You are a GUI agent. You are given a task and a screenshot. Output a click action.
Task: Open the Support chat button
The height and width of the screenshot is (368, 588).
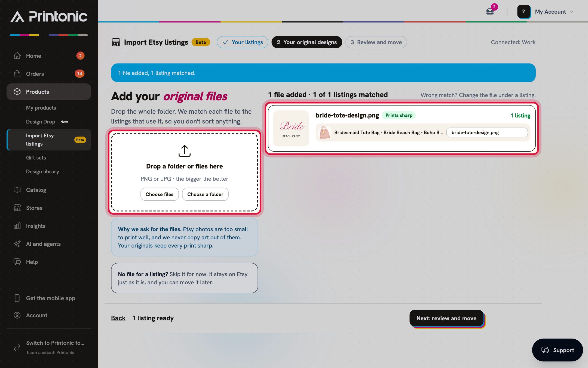coord(557,350)
